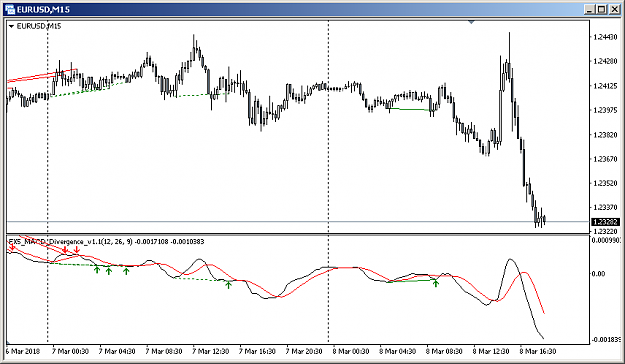This screenshot has width=625, height=364.
Task: Expand the EURUSD,M15 chart dropdown triangle
Action: (12, 26)
